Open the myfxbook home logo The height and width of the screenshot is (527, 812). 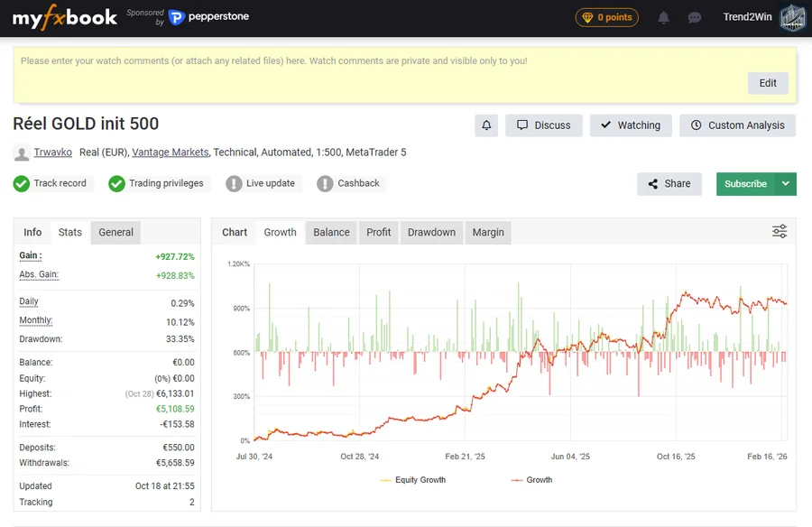65,17
